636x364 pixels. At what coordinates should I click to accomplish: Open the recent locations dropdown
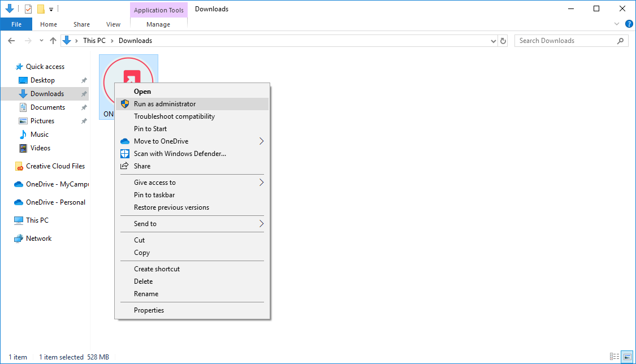(x=41, y=41)
